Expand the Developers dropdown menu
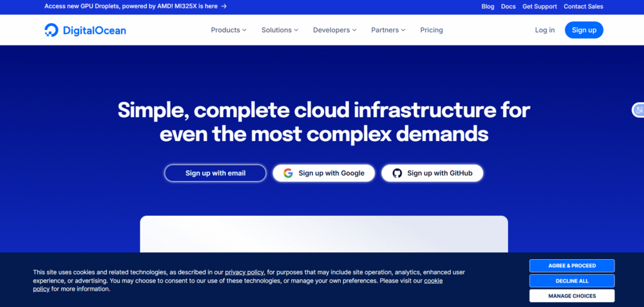 click(335, 30)
